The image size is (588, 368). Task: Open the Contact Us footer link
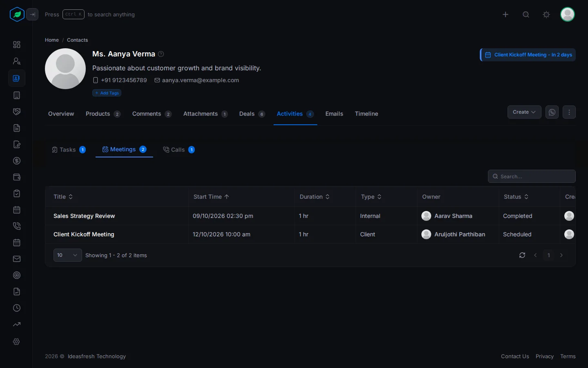515,357
